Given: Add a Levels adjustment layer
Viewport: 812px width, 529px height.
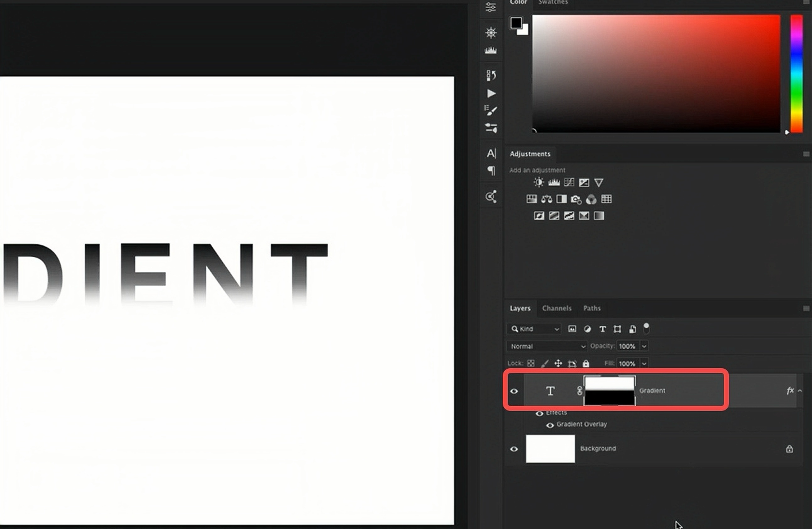Looking at the screenshot, I should (x=554, y=183).
